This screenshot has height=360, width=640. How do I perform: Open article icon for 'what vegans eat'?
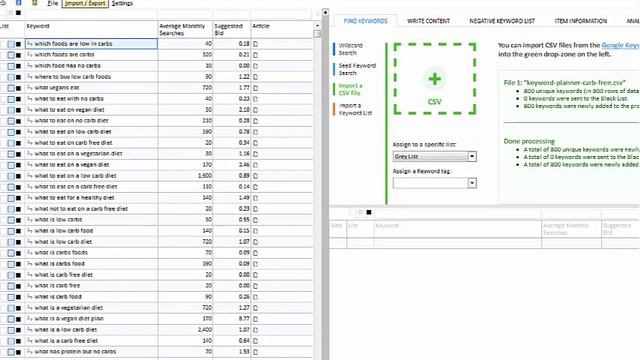256,88
